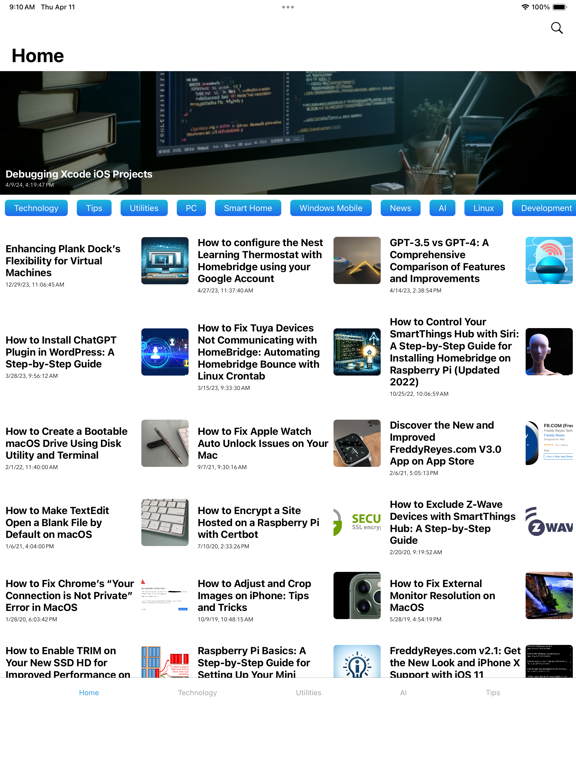
Task: Filter by Technology category chip
Action: (x=36, y=208)
